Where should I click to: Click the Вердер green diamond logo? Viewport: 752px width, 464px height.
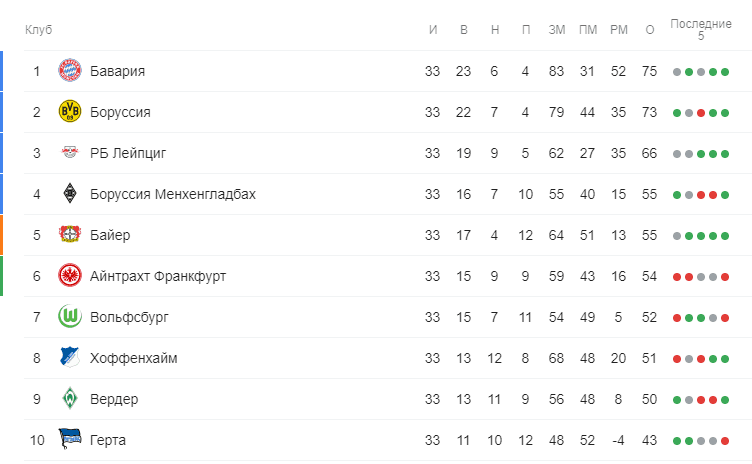pos(70,399)
